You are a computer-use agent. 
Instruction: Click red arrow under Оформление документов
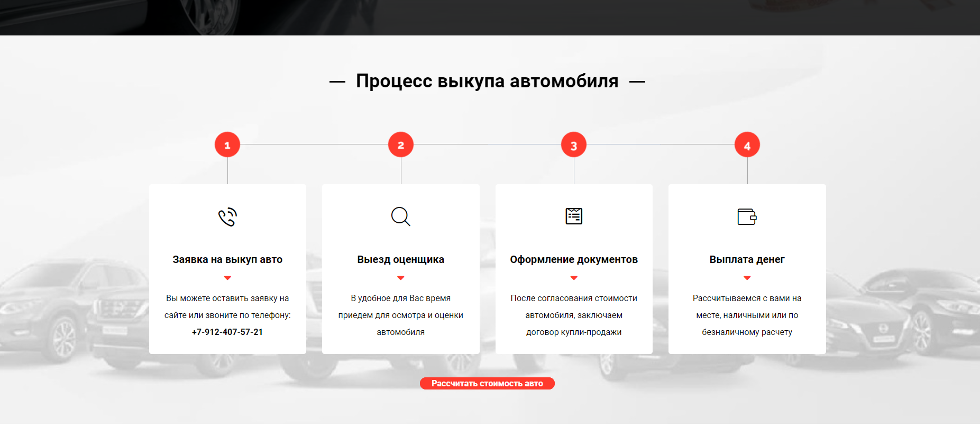point(574,278)
